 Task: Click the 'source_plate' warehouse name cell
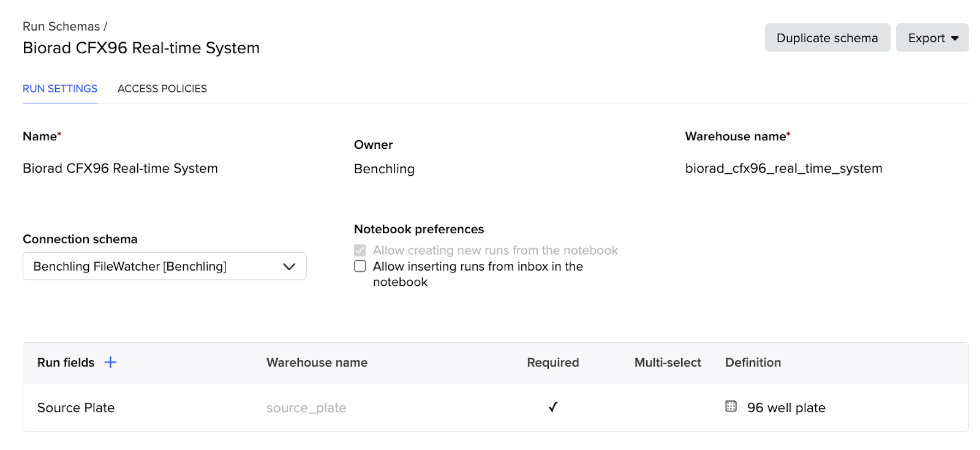[306, 408]
